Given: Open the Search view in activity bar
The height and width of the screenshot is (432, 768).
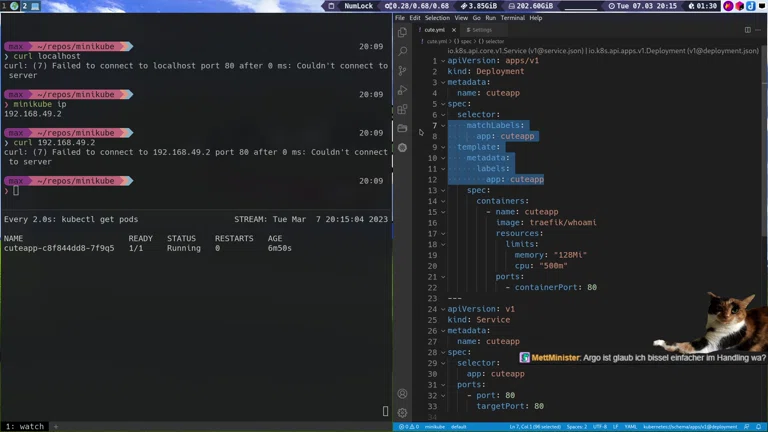Looking at the screenshot, I should (402, 50).
